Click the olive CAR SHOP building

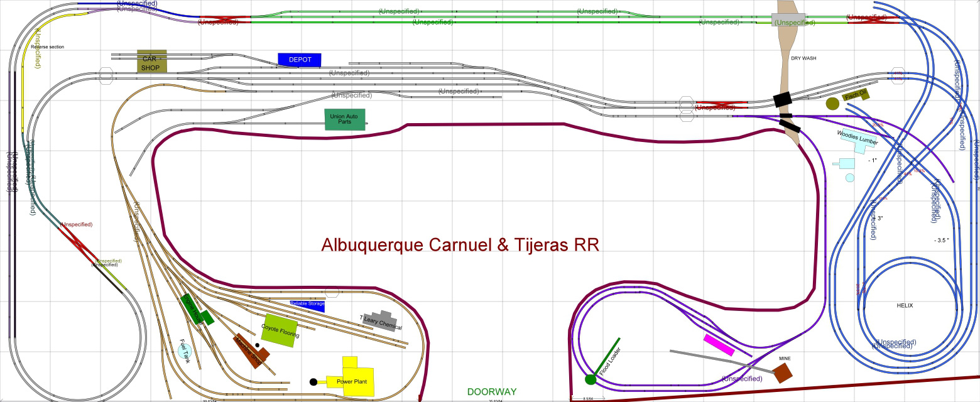pos(152,62)
